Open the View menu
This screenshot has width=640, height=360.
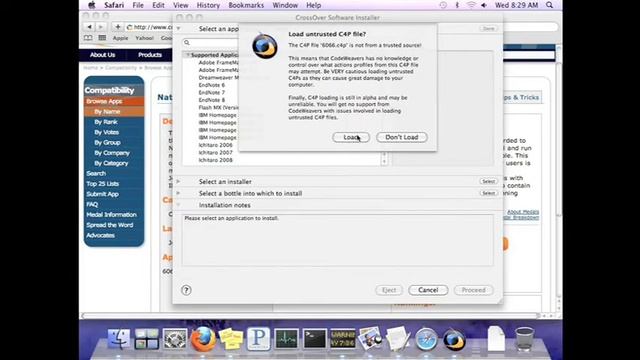click(180, 5)
